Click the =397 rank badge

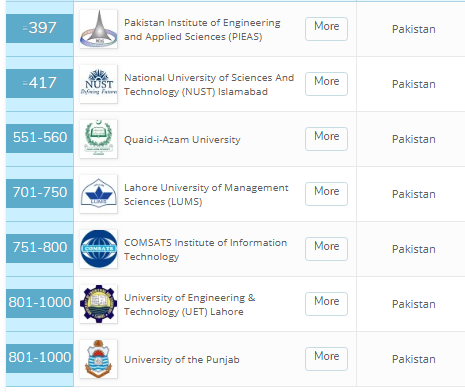click(x=40, y=28)
